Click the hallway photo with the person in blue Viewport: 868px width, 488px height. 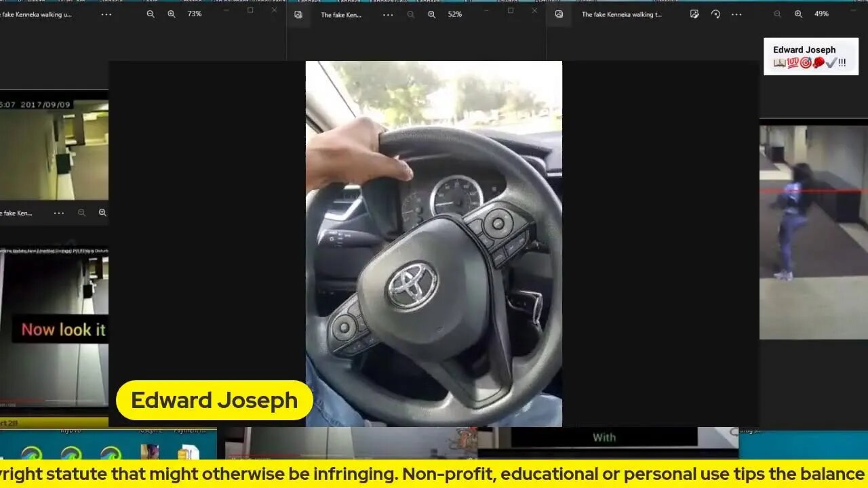tap(813, 232)
